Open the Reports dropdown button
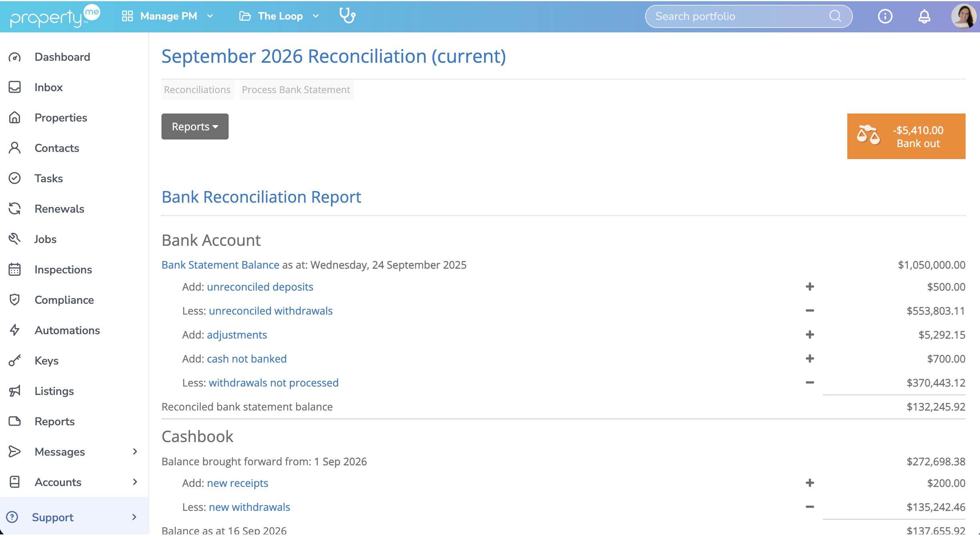Image resolution: width=980 pixels, height=536 pixels. tap(195, 127)
